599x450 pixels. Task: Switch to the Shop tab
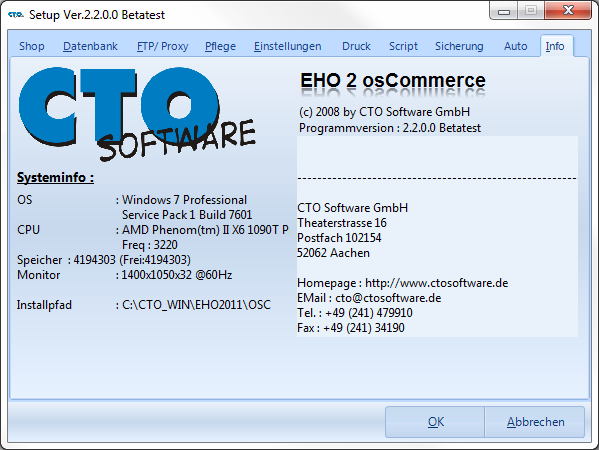pos(32,46)
